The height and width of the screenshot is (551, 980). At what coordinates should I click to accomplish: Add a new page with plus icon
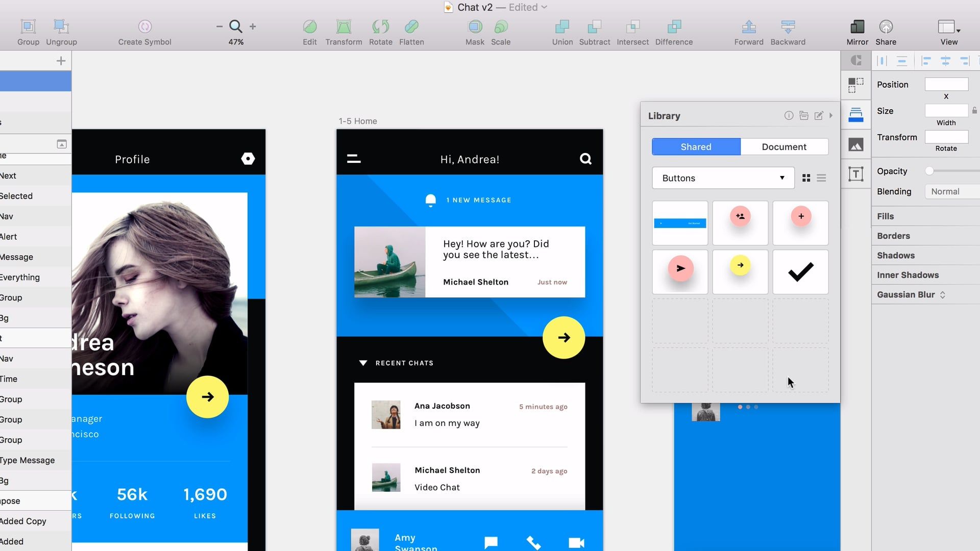[x=61, y=61]
